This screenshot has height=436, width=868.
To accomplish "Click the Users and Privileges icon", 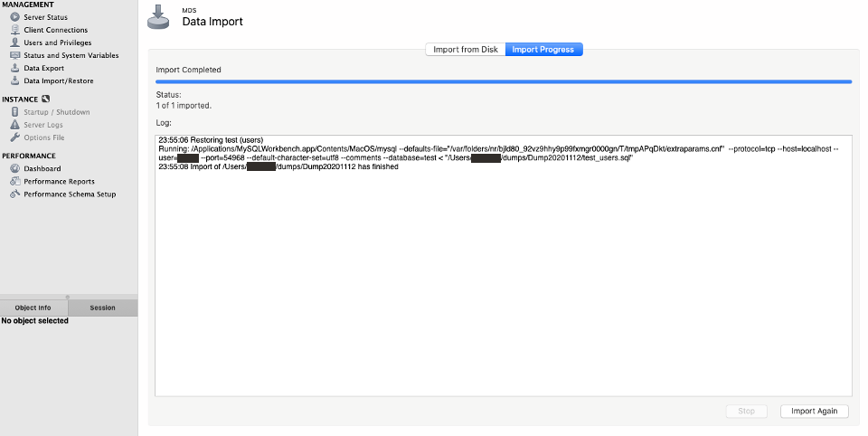I will coord(14,43).
